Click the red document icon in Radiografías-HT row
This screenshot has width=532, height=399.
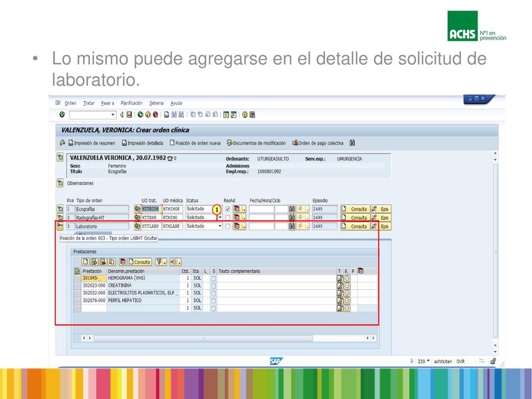236,217
